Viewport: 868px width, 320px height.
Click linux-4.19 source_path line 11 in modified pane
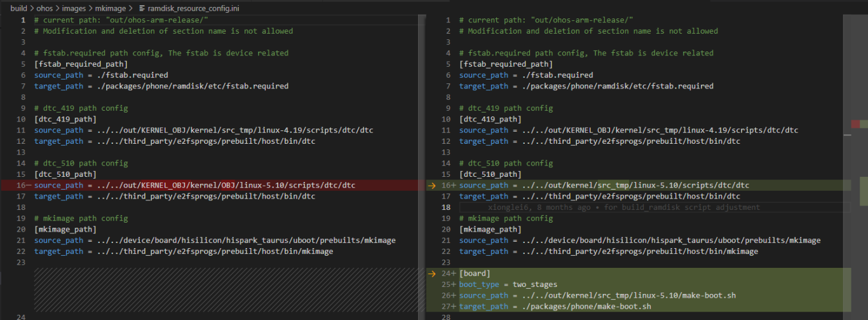coord(629,130)
